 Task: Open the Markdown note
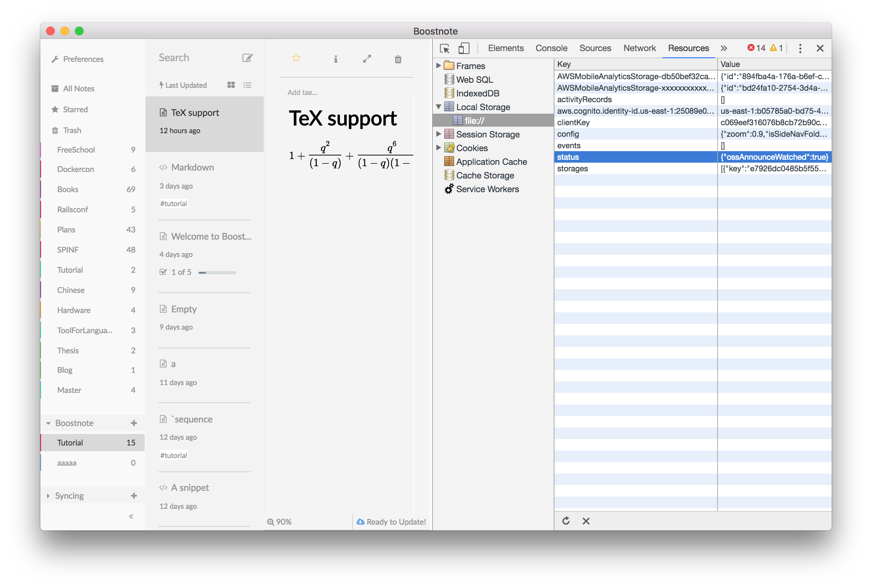click(204, 186)
